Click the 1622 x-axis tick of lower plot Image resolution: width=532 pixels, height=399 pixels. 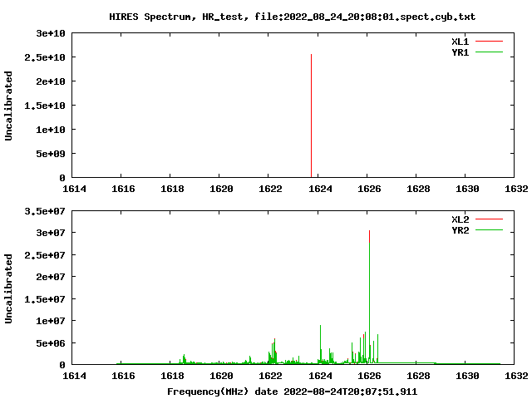(x=270, y=376)
